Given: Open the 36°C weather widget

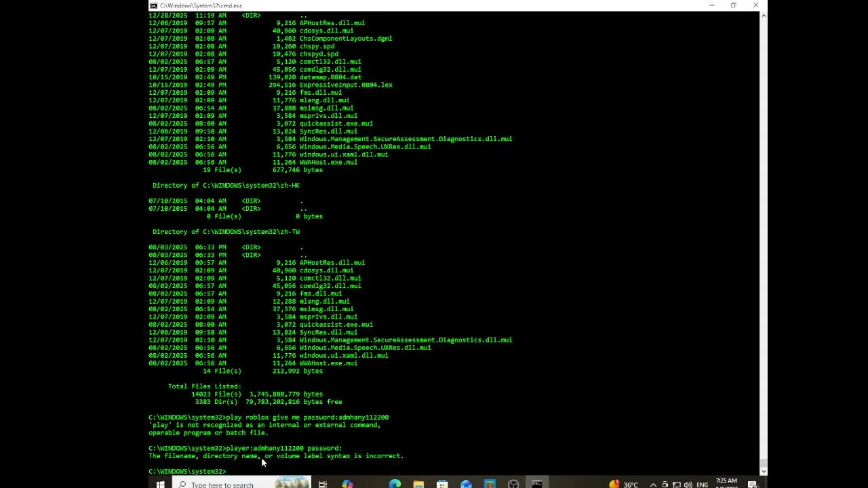Looking at the screenshot, I should 624,484.
